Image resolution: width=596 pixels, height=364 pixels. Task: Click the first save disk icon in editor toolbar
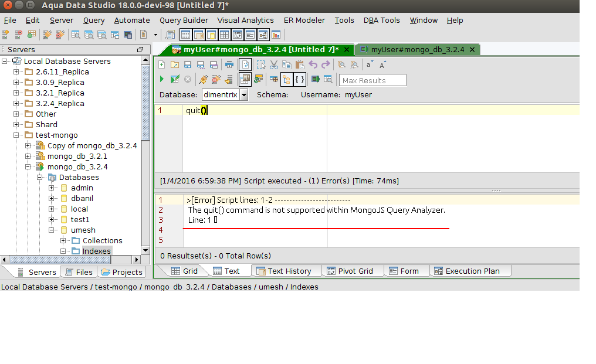(x=187, y=64)
